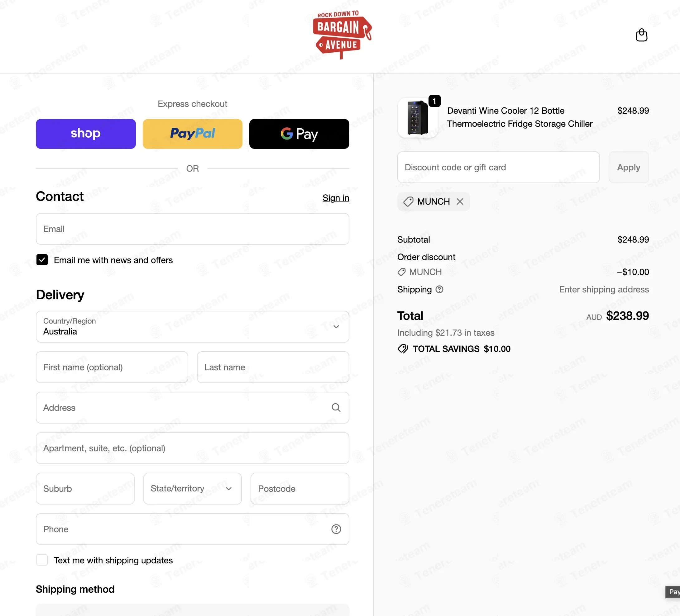Image resolution: width=680 pixels, height=616 pixels.
Task: Click the Subtotal $248.99 amount
Action: click(x=633, y=239)
